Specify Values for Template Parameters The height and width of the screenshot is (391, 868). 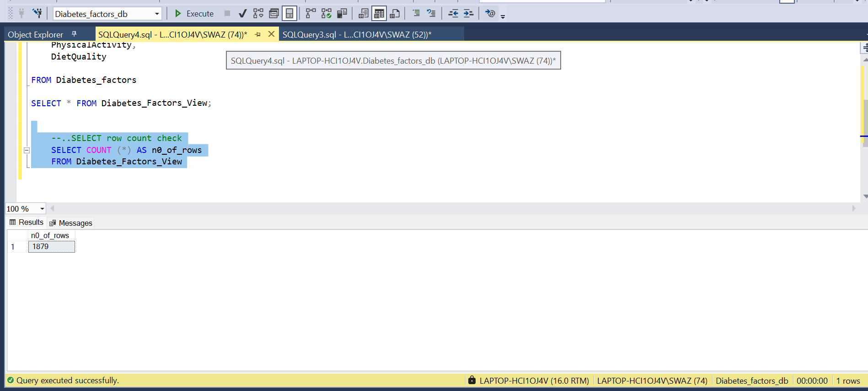pyautogui.click(x=490, y=13)
